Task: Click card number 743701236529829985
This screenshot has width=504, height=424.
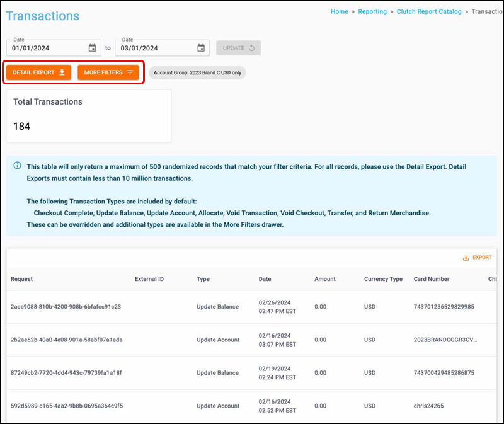Action: (x=444, y=307)
